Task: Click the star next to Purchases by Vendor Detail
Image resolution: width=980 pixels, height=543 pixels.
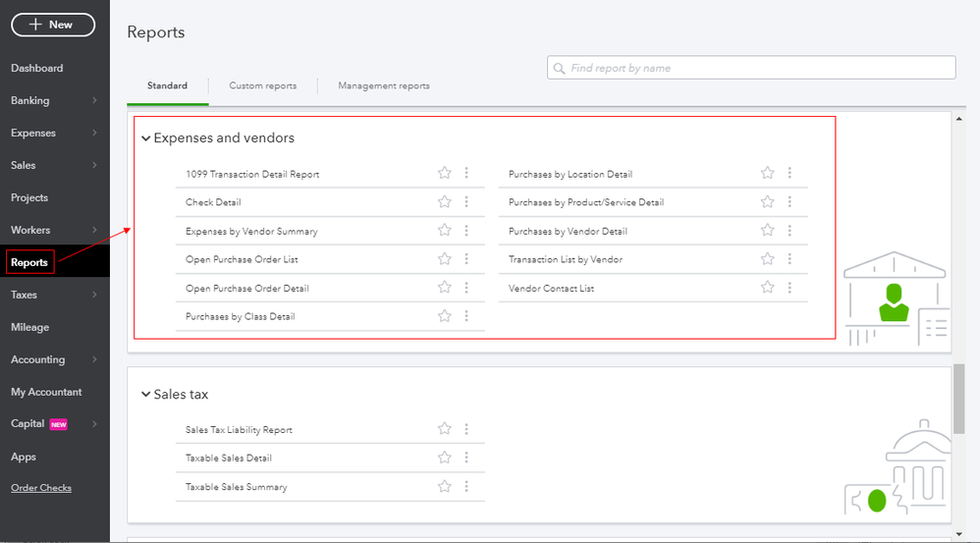Action: click(x=768, y=231)
